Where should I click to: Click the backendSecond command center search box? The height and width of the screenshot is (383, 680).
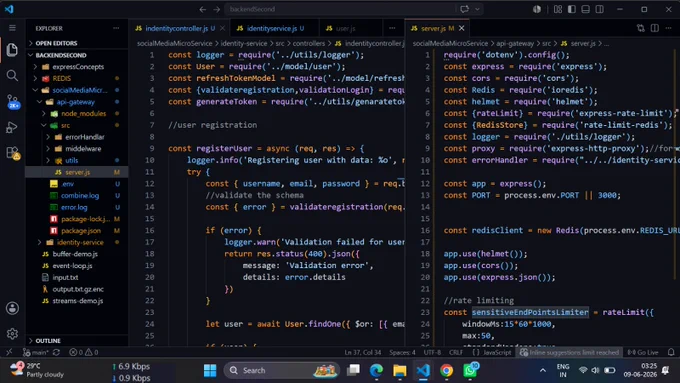(339, 9)
